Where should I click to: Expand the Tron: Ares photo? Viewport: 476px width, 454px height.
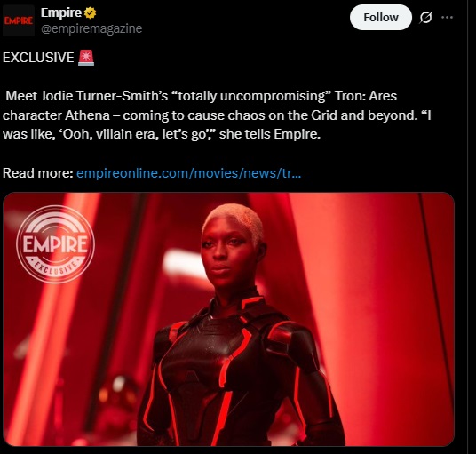[228, 319]
